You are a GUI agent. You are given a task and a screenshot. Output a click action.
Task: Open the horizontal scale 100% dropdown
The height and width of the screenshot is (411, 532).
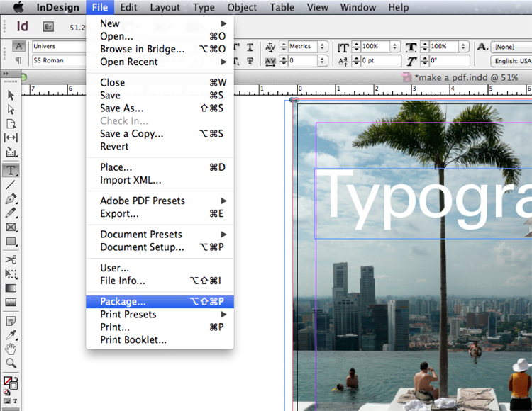tap(463, 47)
